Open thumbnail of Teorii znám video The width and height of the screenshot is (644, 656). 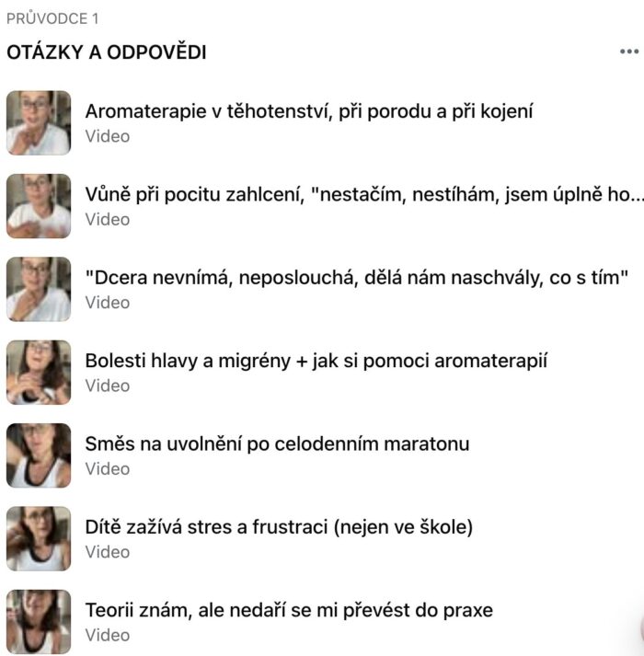coord(39,622)
